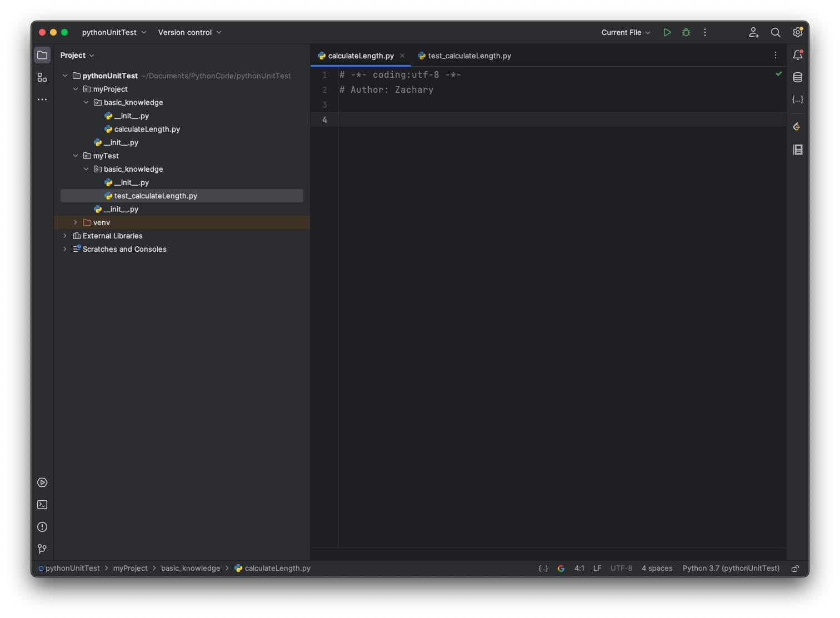Click the Search Everywhere magnifier icon

pos(776,32)
